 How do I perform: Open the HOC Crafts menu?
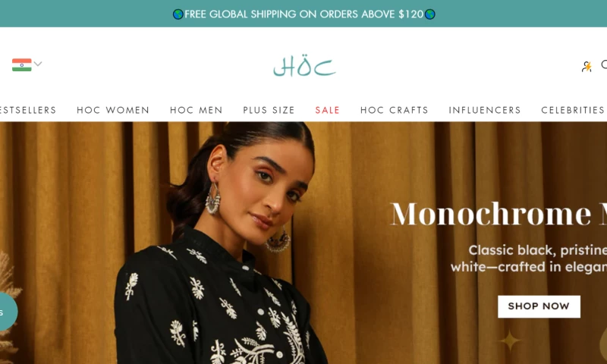(395, 110)
